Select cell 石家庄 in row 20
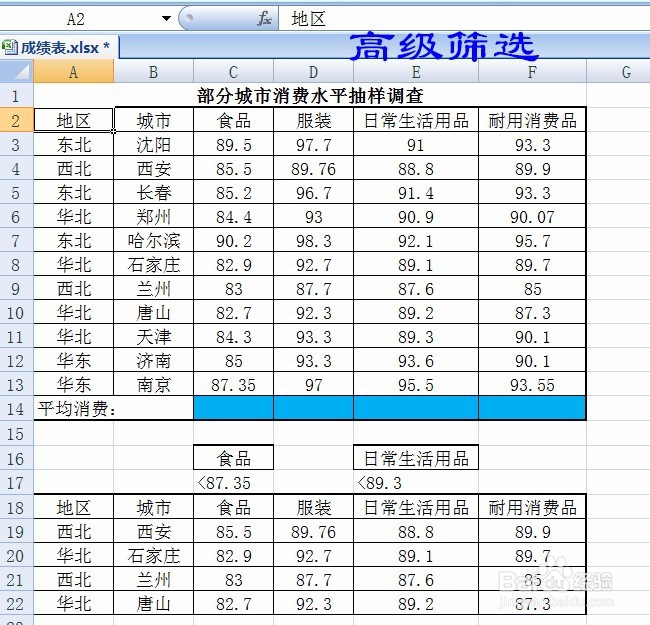 point(153,555)
